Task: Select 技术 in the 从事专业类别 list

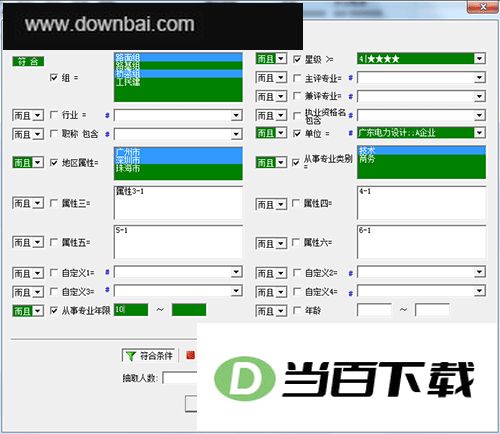Action: [421, 151]
